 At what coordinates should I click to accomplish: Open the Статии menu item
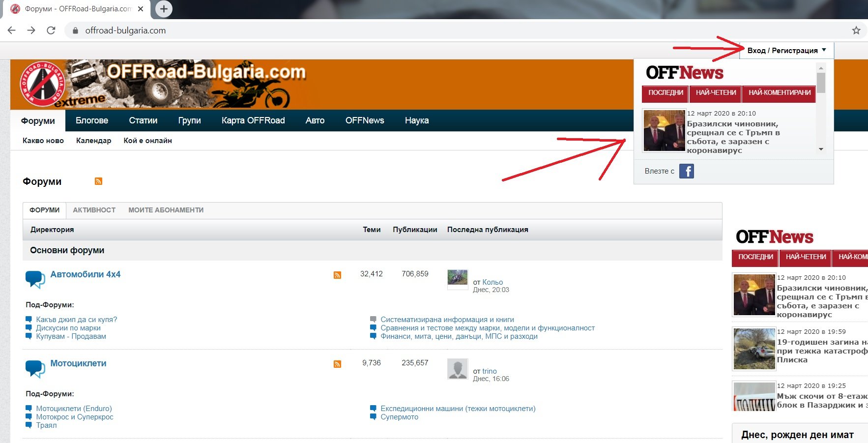[143, 120]
